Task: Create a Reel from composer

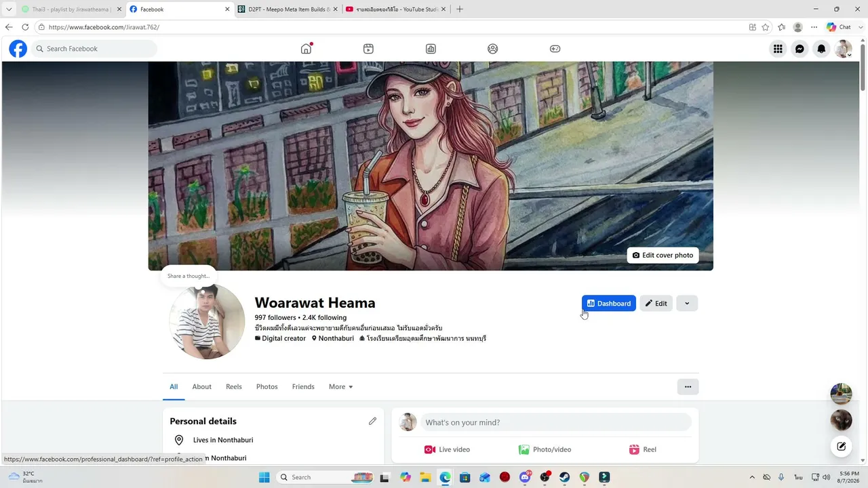Action: [x=643, y=449]
